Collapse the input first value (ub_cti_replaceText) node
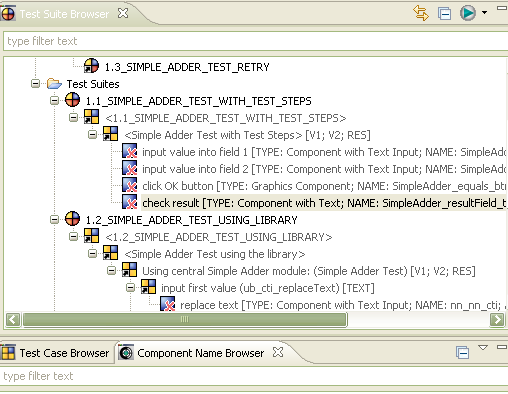 (x=130, y=287)
